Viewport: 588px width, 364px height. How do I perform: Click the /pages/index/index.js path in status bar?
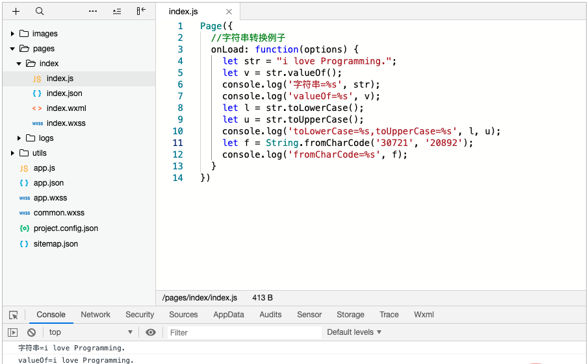pyautogui.click(x=199, y=298)
